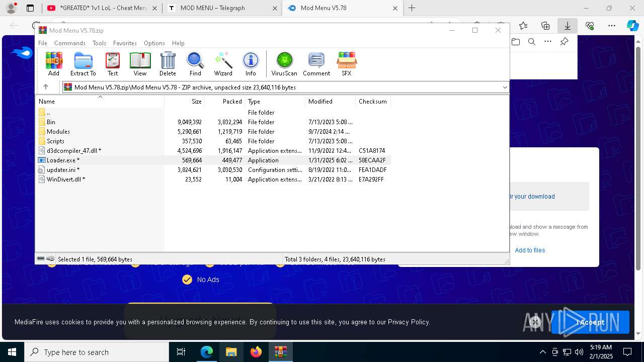The width and height of the screenshot is (644, 362).
Task: Sort by the Packed column header
Action: tap(225, 101)
